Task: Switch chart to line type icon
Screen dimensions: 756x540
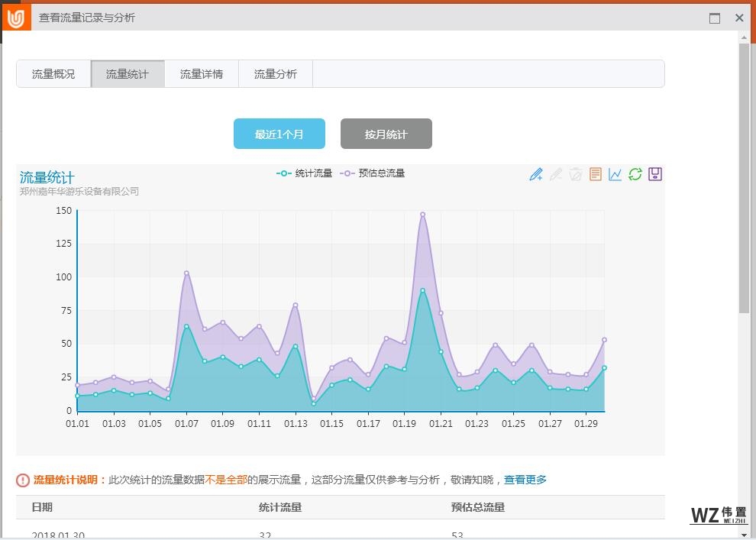Action: 615,174
